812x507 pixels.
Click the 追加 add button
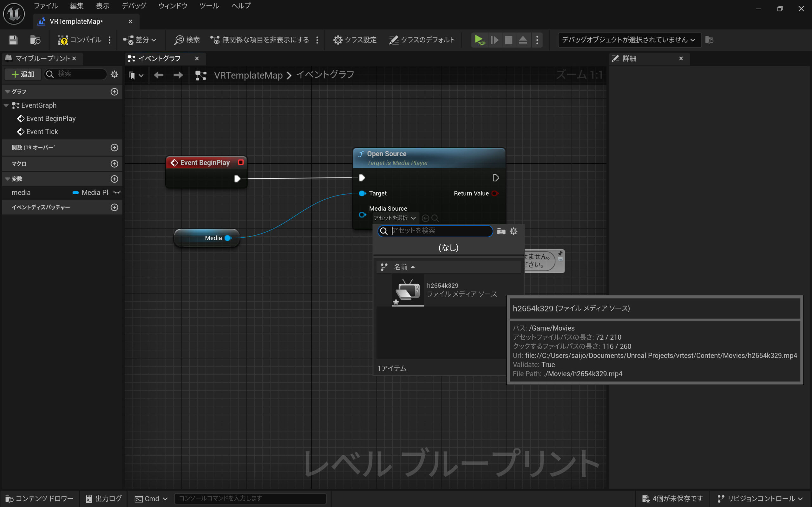[x=23, y=74]
